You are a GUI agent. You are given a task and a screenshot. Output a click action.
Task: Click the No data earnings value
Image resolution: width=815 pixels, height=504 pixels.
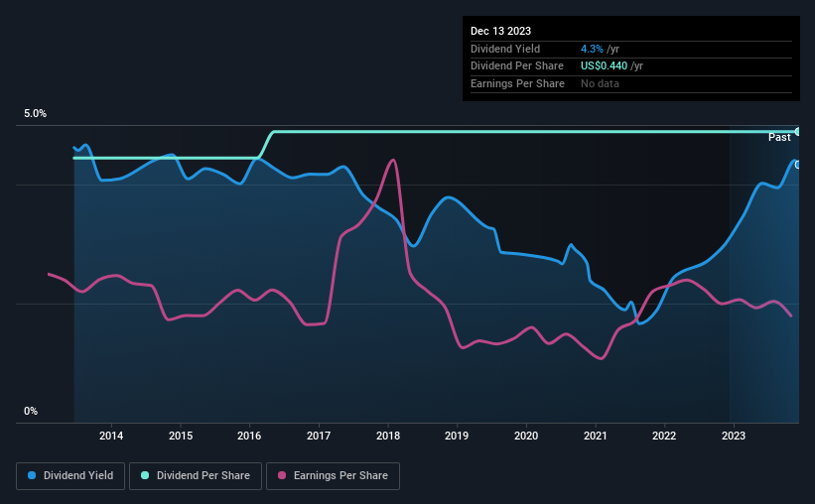coord(600,83)
